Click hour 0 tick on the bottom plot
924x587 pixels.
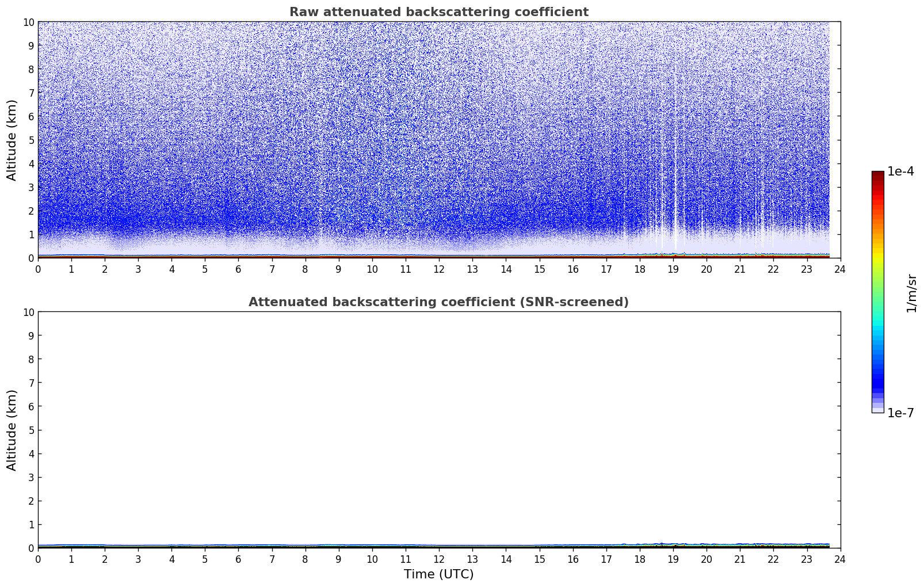pos(38,559)
